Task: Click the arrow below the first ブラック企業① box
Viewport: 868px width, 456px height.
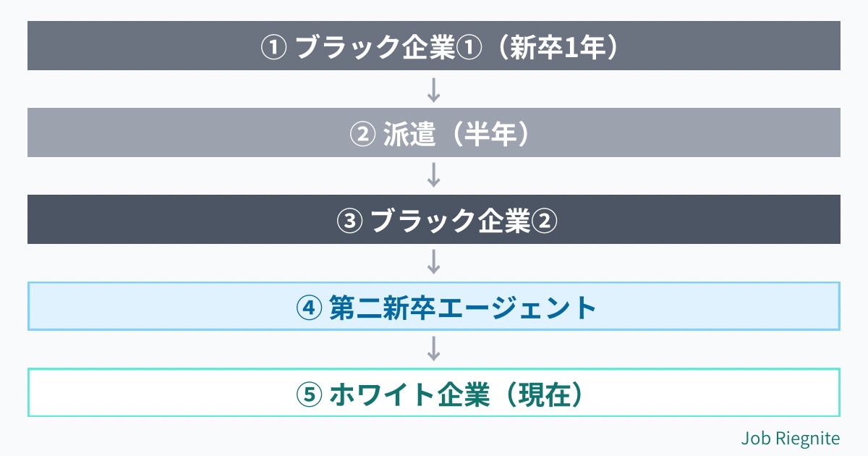Action: [x=434, y=89]
